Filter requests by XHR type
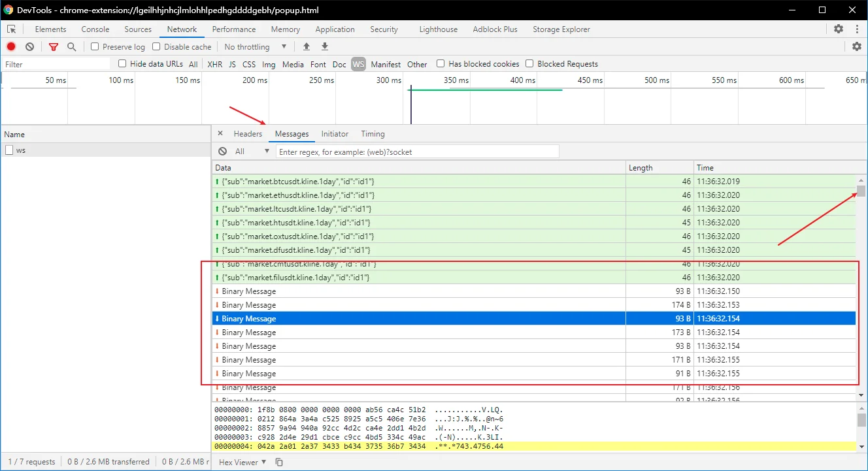 click(x=214, y=64)
